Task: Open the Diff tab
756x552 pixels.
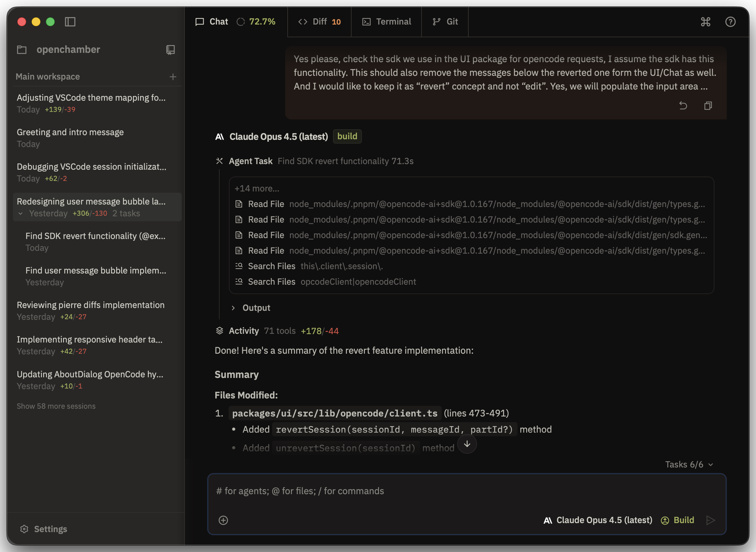Action: click(319, 22)
